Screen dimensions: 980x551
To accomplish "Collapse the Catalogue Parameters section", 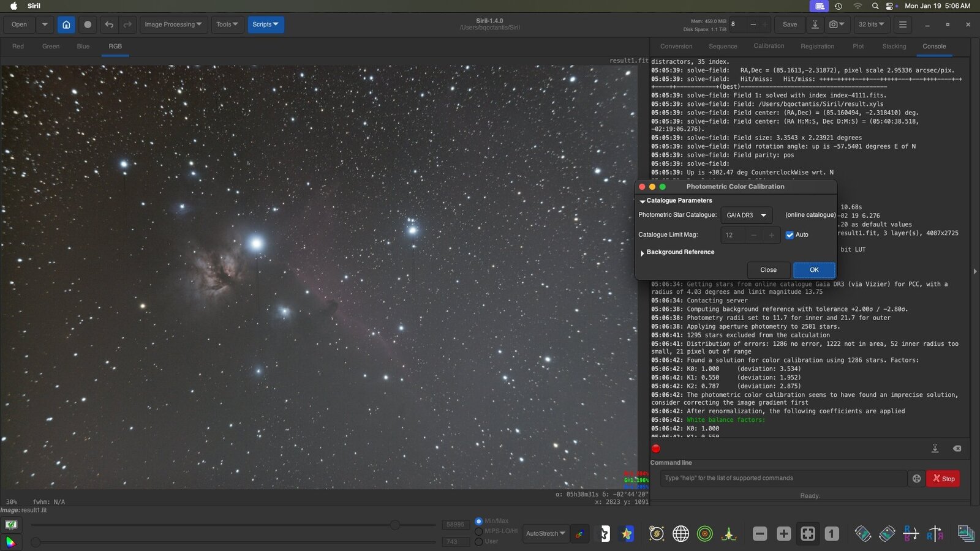I will (676, 201).
